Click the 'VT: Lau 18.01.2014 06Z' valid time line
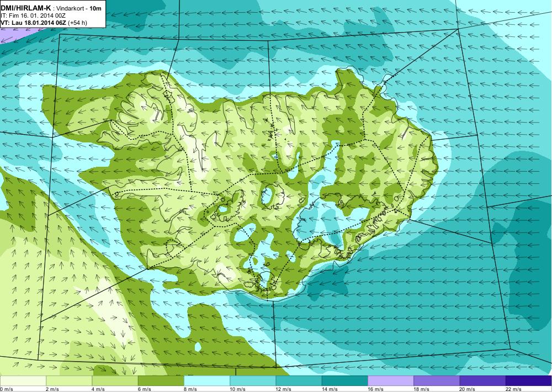The height and width of the screenshot is (392, 552). pyautogui.click(x=34, y=23)
